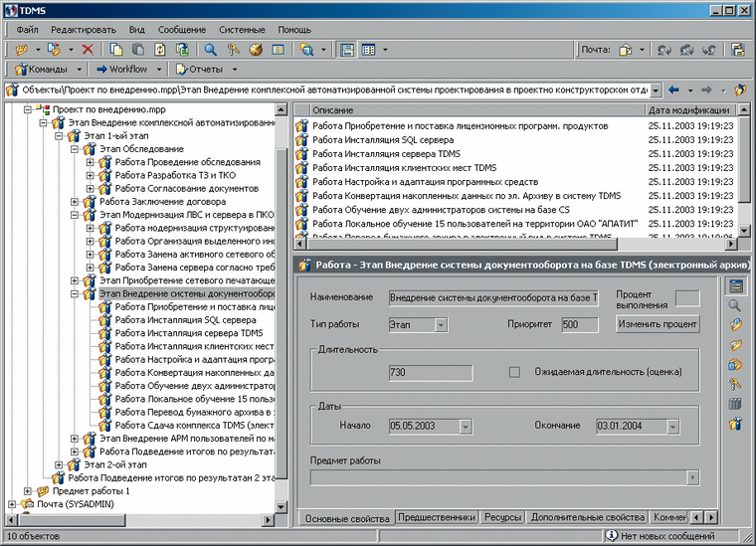This screenshot has width=756, height=546.
Task: Click the window layout icon at the toolbar's far right
Action: click(738, 49)
